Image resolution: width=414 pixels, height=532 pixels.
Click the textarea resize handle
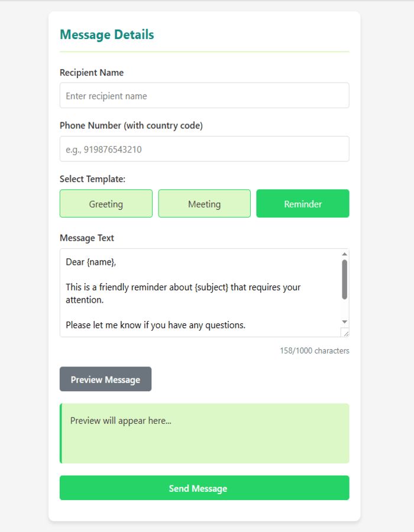coord(345,333)
